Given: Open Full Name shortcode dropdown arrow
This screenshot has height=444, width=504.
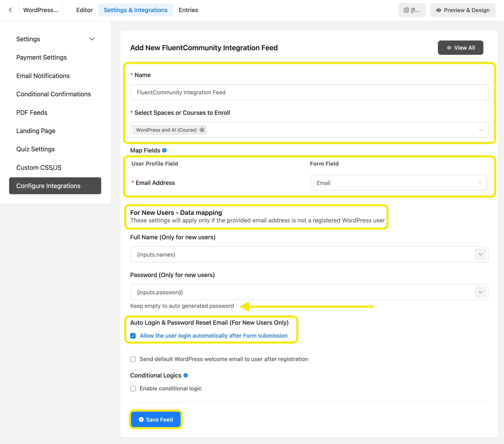Looking at the screenshot, I should click(480, 254).
